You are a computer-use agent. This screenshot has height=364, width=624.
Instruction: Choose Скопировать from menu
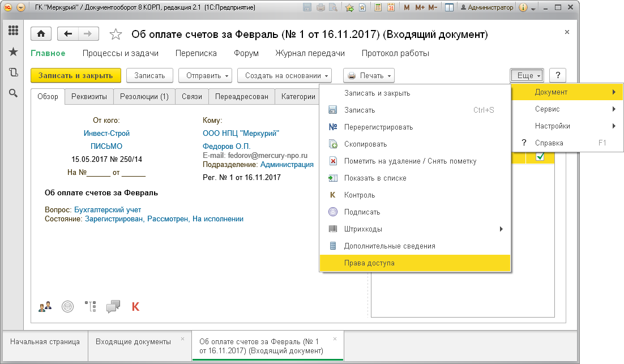tap(414, 144)
